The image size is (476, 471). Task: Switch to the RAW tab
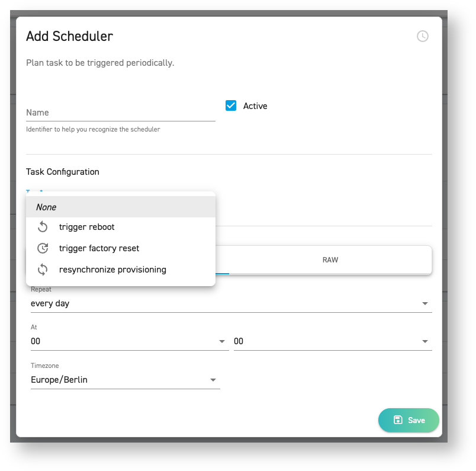coord(330,260)
